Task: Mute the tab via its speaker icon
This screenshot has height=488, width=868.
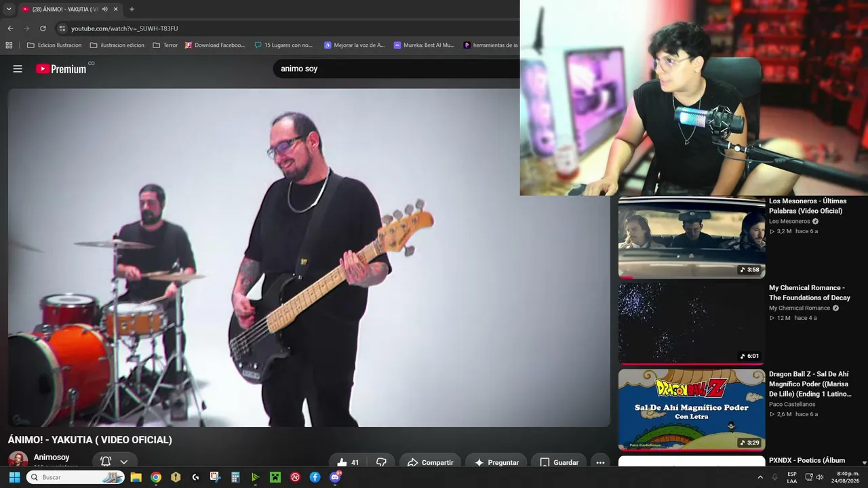Action: (104, 9)
